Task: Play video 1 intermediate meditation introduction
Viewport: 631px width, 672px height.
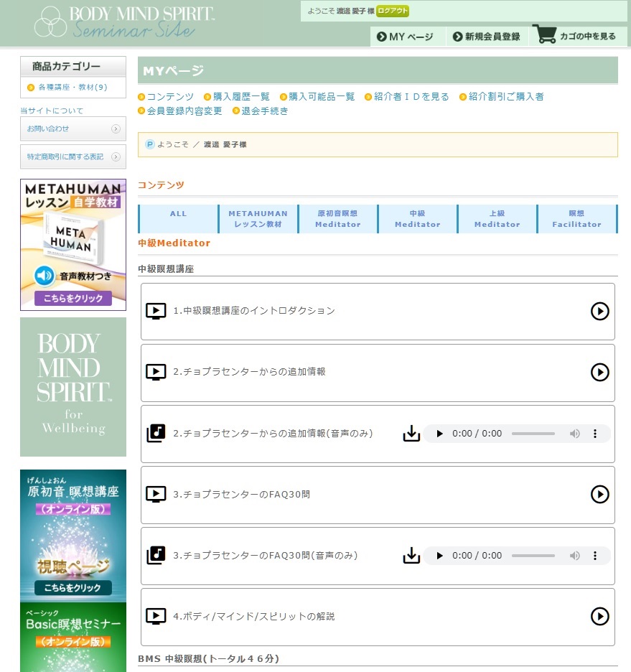Action: 599,311
